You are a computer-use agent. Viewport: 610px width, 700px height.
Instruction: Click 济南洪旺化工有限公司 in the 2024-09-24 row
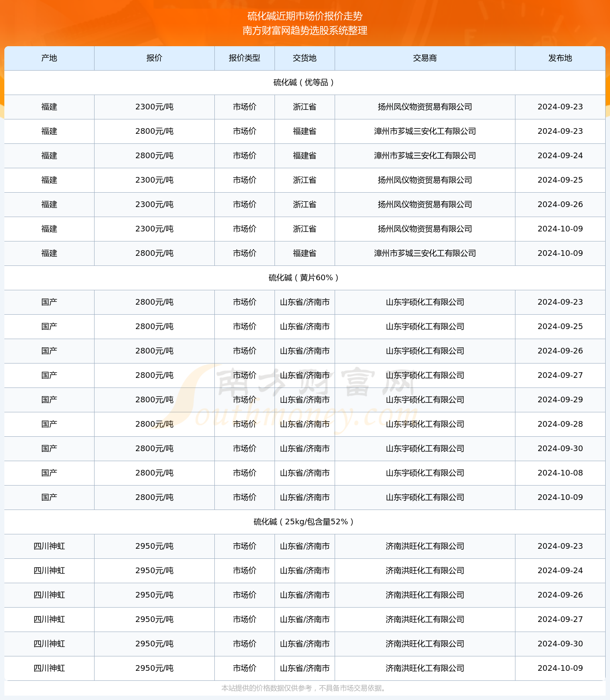425,571
